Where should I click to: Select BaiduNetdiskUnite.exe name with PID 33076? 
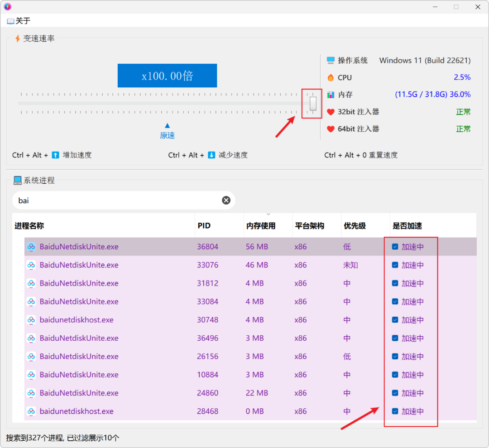79,265
